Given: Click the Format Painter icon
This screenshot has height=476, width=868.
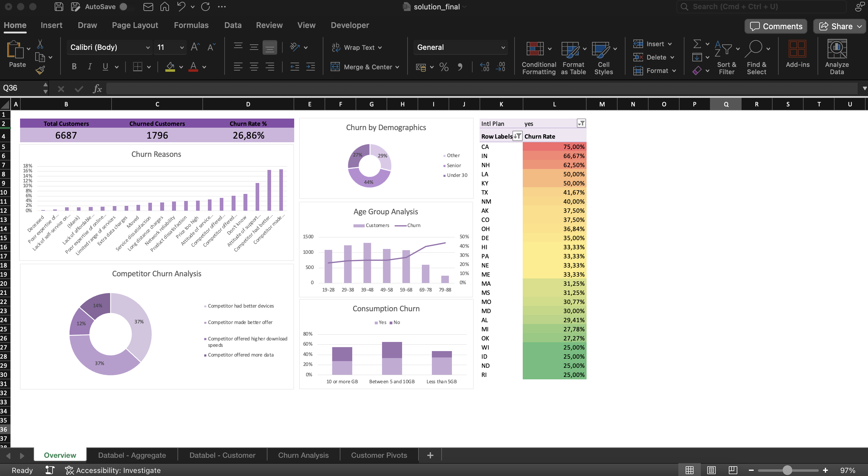Looking at the screenshot, I should point(40,70).
